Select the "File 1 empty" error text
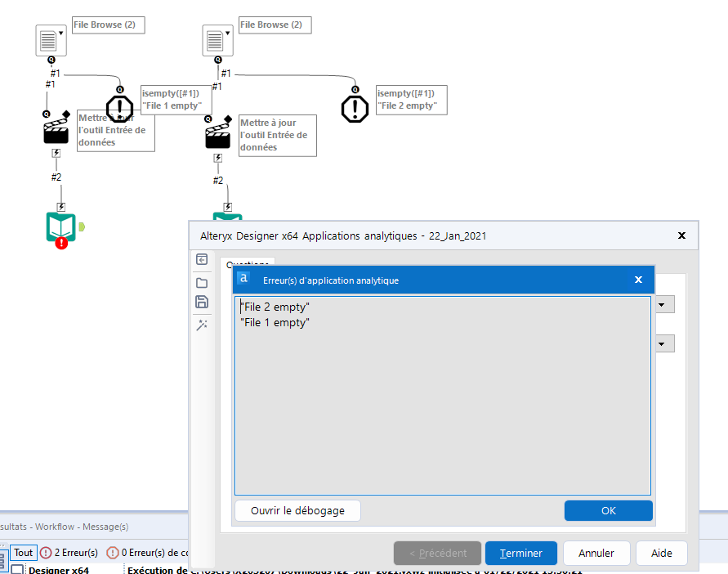This screenshot has width=728, height=574. [x=275, y=322]
